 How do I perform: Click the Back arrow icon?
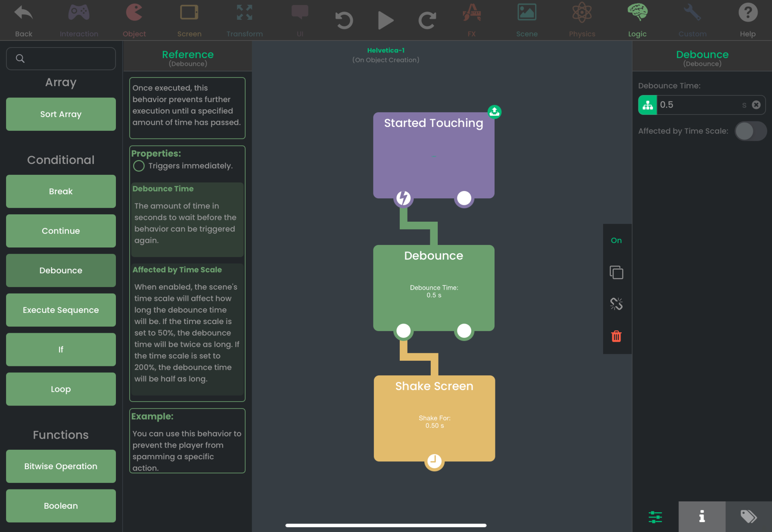[x=23, y=13]
